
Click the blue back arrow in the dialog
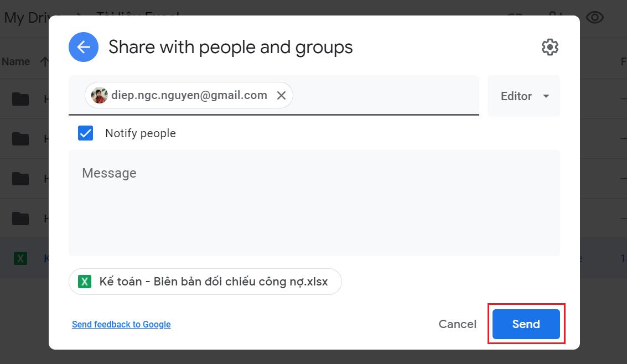pyautogui.click(x=83, y=47)
